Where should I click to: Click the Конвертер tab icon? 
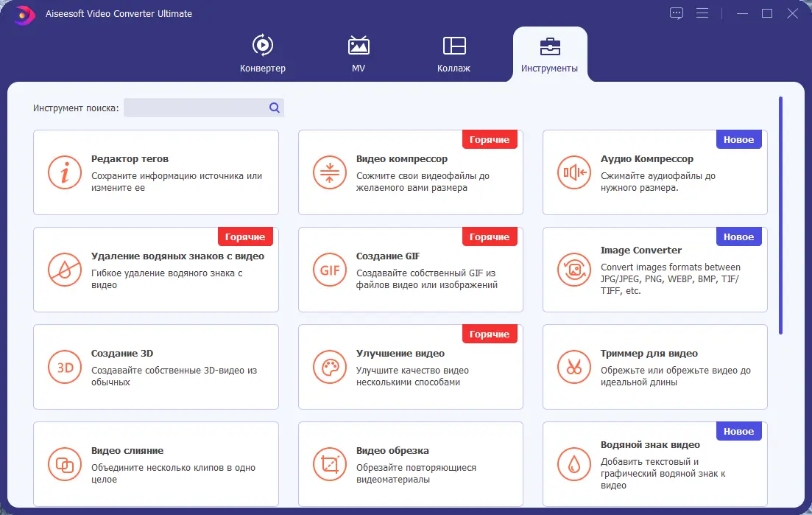pyautogui.click(x=263, y=46)
